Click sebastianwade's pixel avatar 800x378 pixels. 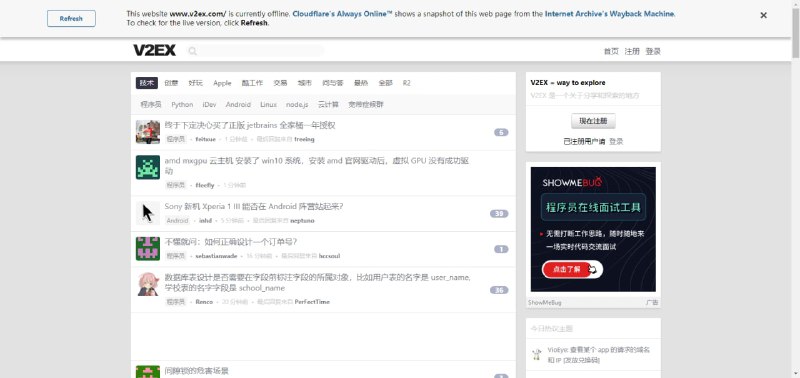coord(148,248)
